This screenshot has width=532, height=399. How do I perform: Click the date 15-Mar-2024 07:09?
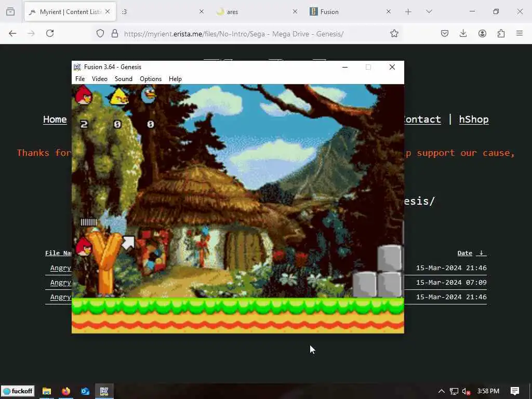pos(451,283)
